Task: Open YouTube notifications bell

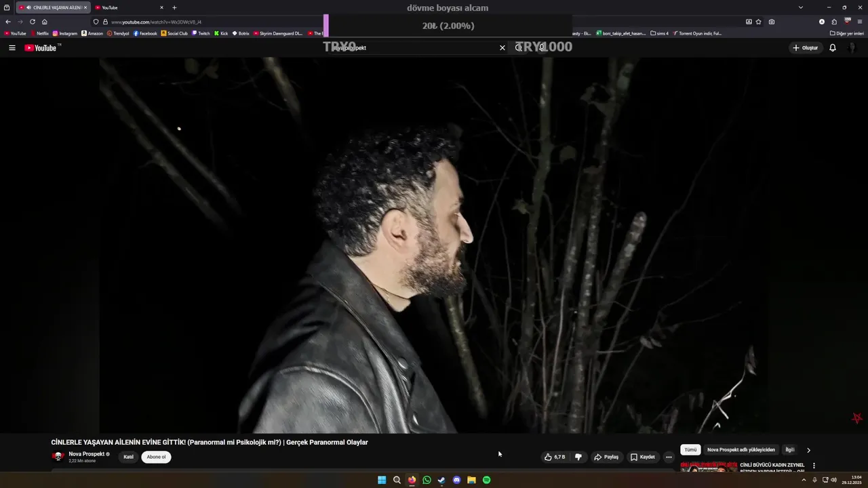Action: coord(833,47)
